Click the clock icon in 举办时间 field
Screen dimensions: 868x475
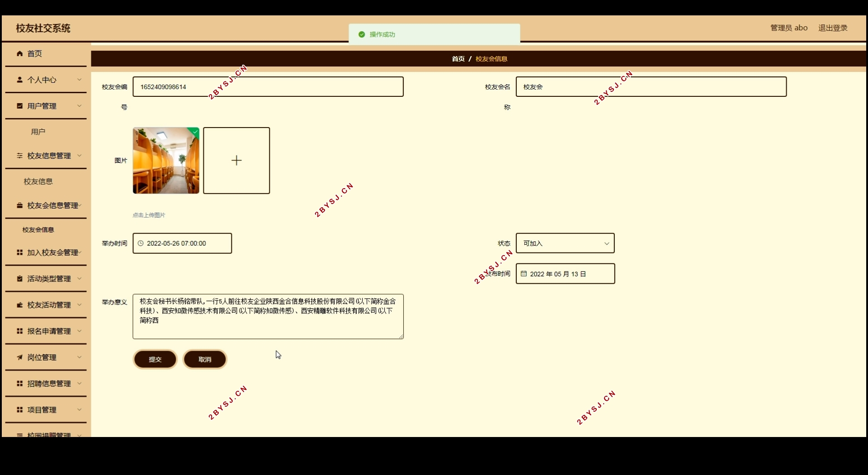(141, 243)
